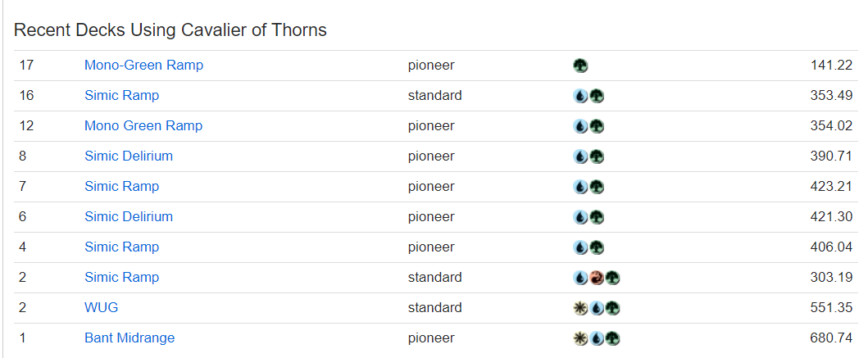
Task: Click blue mana symbol in 423.21 row
Action: [580, 187]
